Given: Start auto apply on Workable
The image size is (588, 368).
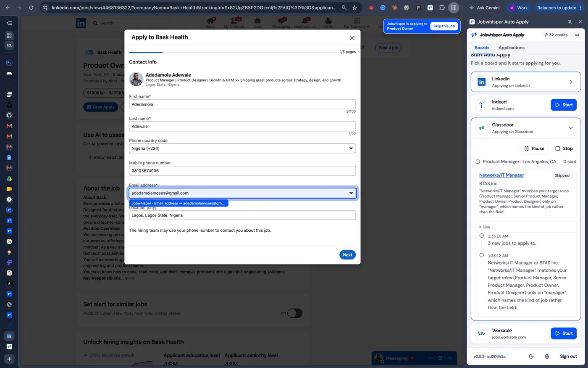Looking at the screenshot, I should 564,334.
